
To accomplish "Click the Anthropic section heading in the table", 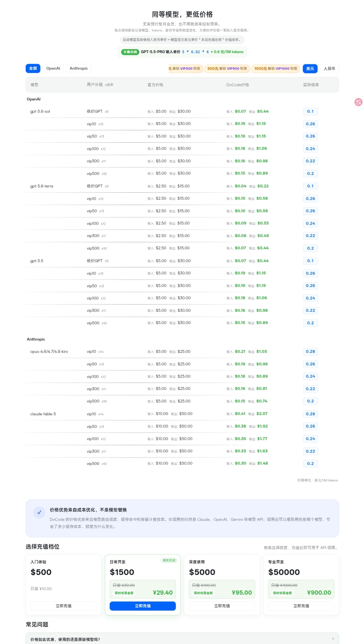I will tap(36, 339).
